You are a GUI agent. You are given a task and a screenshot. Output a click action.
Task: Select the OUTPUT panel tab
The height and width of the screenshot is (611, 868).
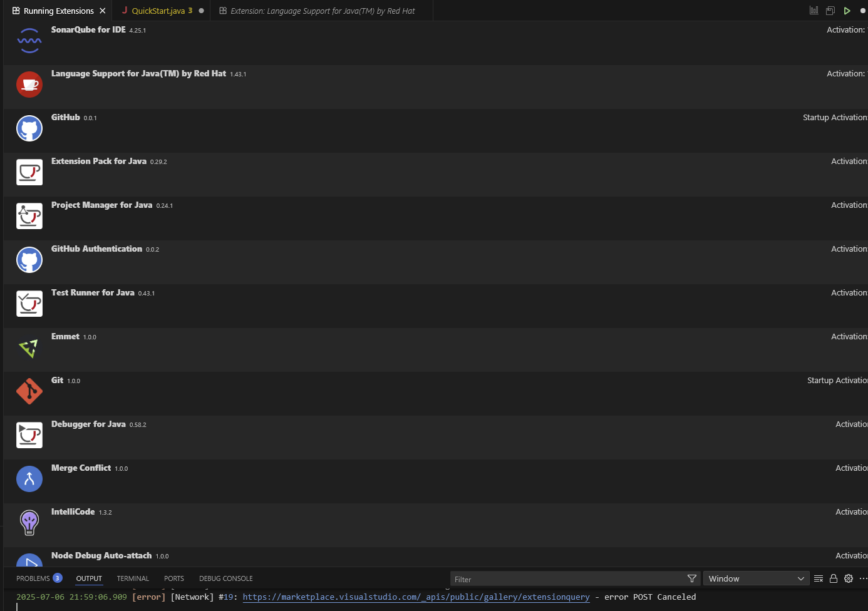click(89, 578)
